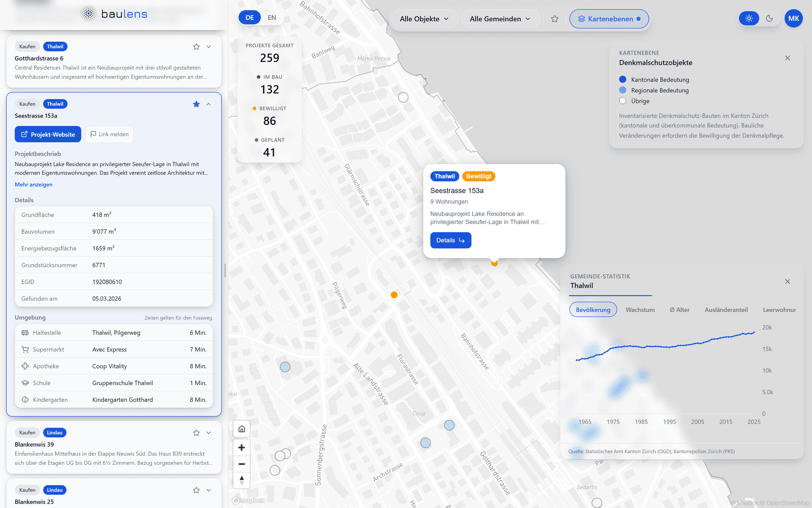This screenshot has height=508, width=812.
Task: Zoom out with the map minus button
Action: pyautogui.click(x=242, y=464)
